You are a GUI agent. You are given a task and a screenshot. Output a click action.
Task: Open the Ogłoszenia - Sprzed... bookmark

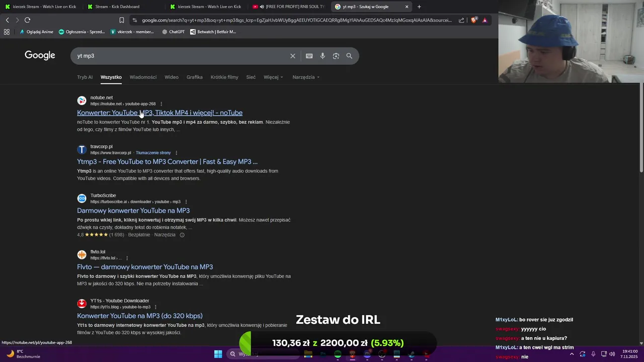82,32
